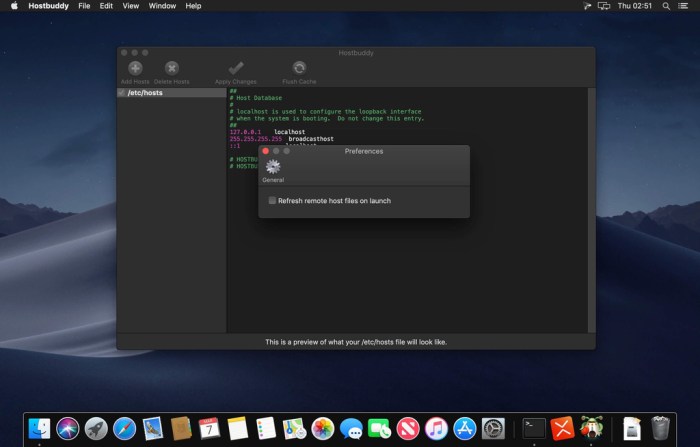Open the Messages app in the dock
This screenshot has height=447, width=700.
351,429
